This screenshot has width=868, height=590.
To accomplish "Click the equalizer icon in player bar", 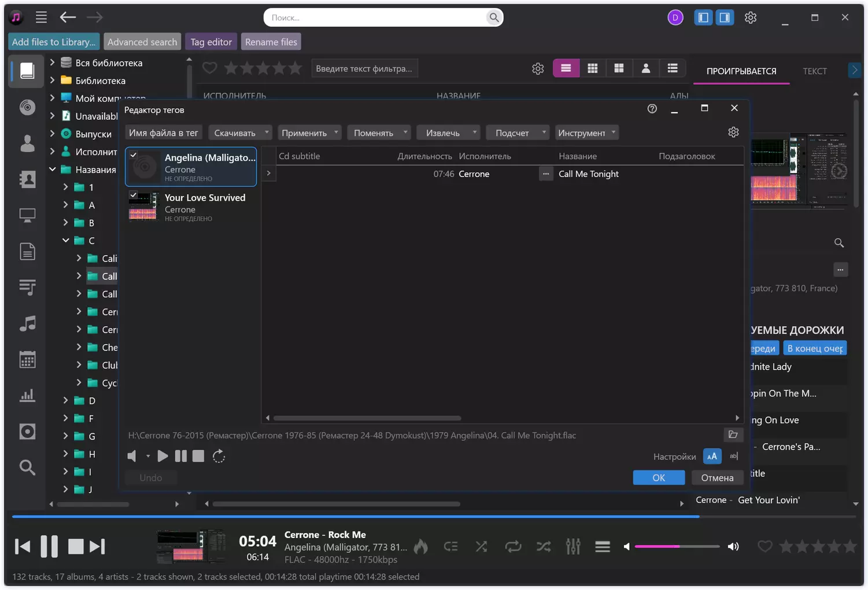I will click(572, 547).
